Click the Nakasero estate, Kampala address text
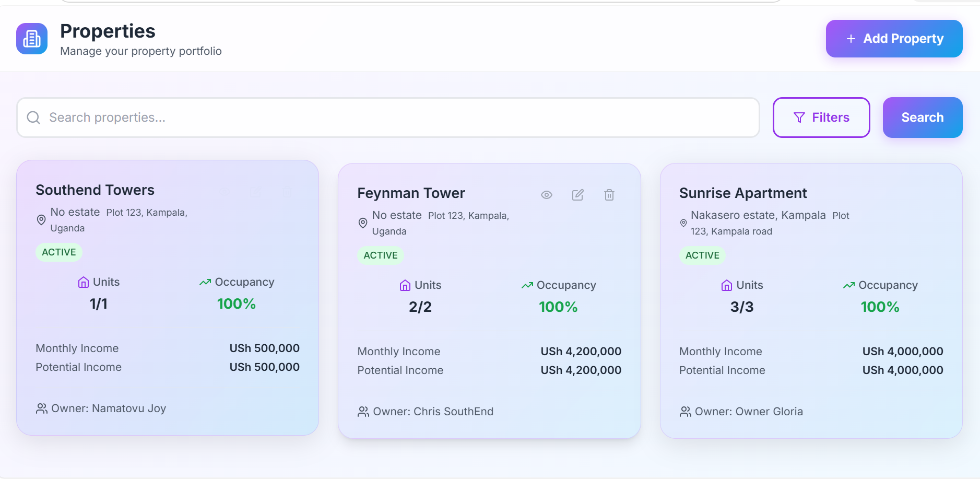The width and height of the screenshot is (980, 479). tap(758, 215)
